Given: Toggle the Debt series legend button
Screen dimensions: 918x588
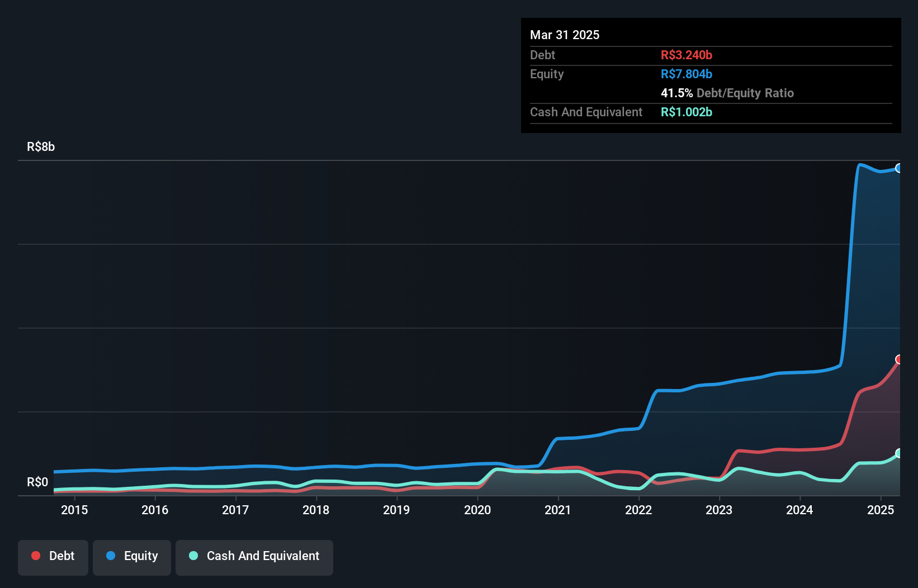Looking at the screenshot, I should (x=53, y=557).
